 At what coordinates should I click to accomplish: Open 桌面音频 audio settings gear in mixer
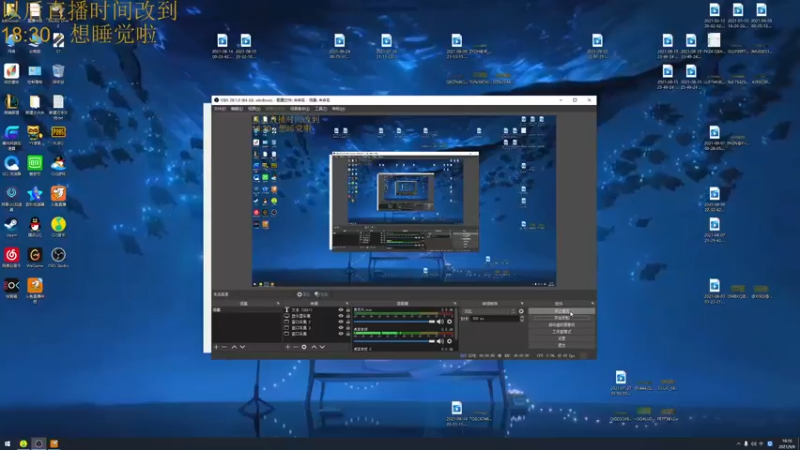click(x=449, y=341)
